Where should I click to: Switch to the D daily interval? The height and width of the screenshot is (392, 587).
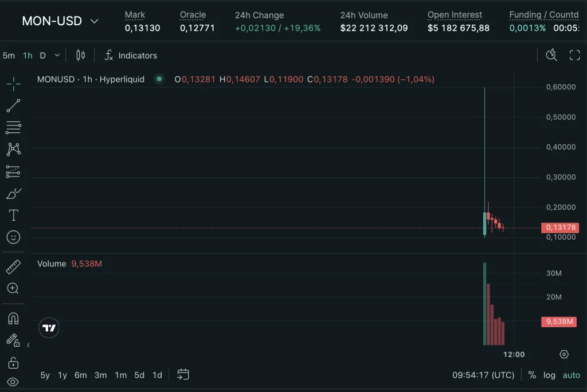[x=42, y=56]
